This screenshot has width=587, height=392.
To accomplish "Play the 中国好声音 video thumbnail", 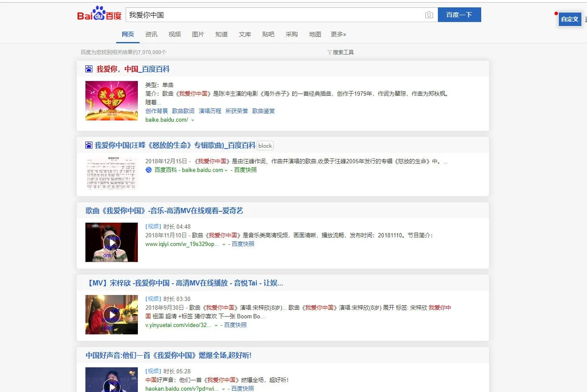I will pos(111,380).
